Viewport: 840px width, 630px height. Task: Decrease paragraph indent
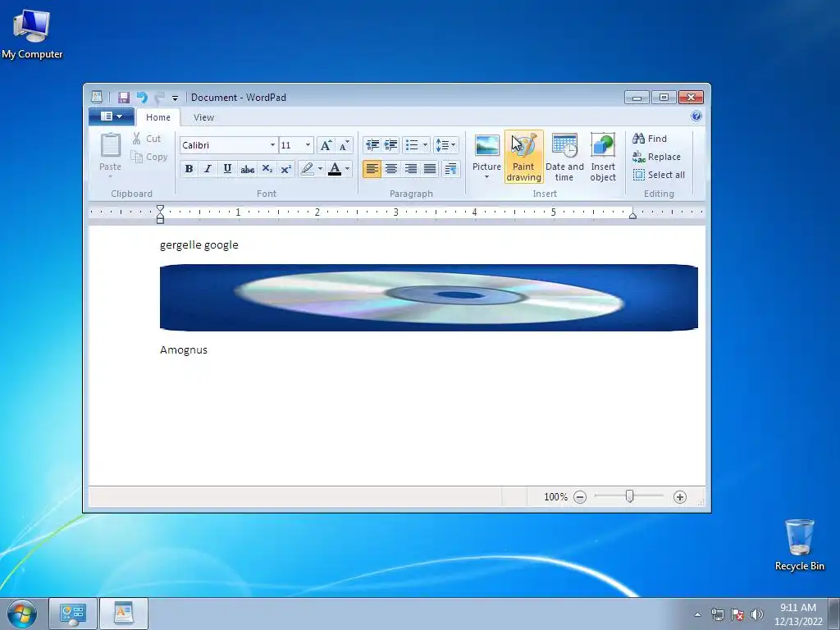pos(372,145)
